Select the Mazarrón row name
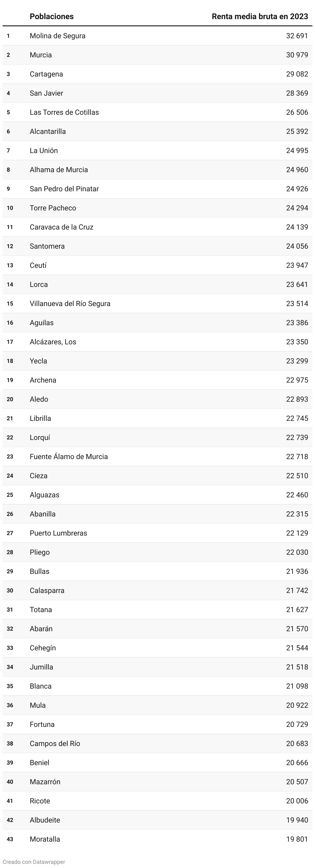Viewport: 315px width, 868px height. [45, 782]
